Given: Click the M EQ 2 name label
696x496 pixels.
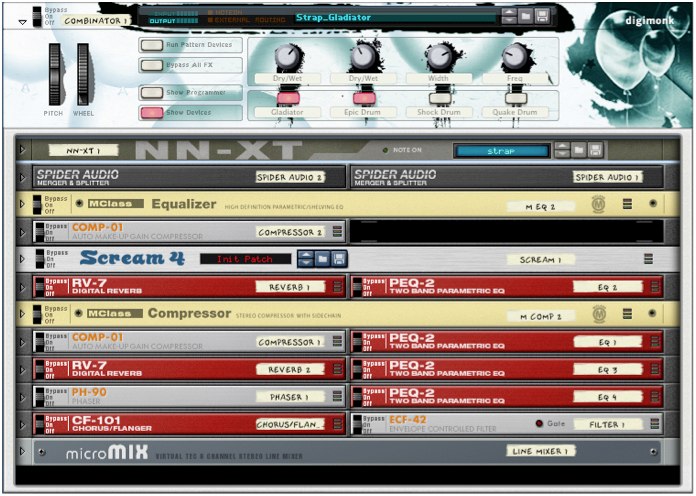Looking at the screenshot, I should coord(541,206).
